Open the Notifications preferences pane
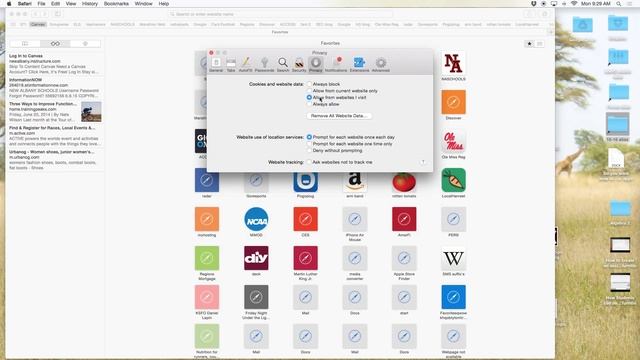640x360 pixels. (336, 64)
